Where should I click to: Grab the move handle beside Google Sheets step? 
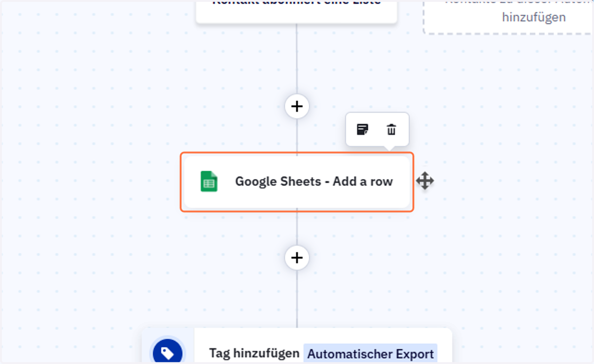point(425,181)
